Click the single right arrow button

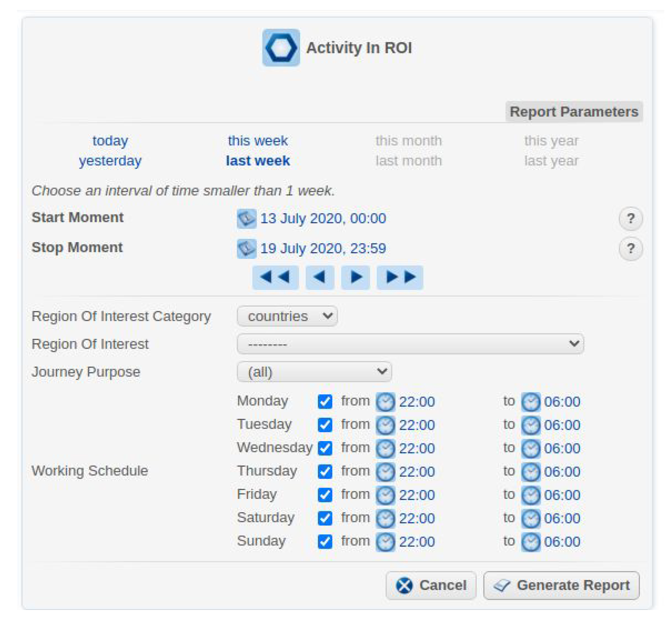pyautogui.click(x=355, y=277)
